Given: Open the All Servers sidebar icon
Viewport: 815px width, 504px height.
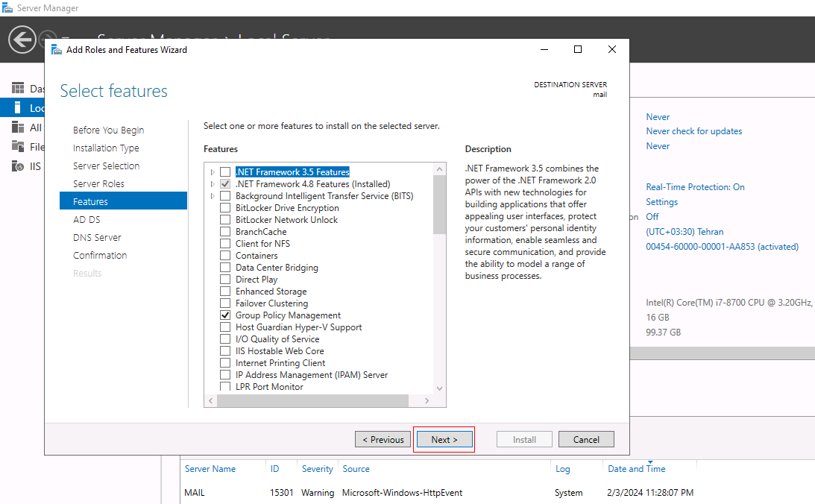Looking at the screenshot, I should (18, 127).
